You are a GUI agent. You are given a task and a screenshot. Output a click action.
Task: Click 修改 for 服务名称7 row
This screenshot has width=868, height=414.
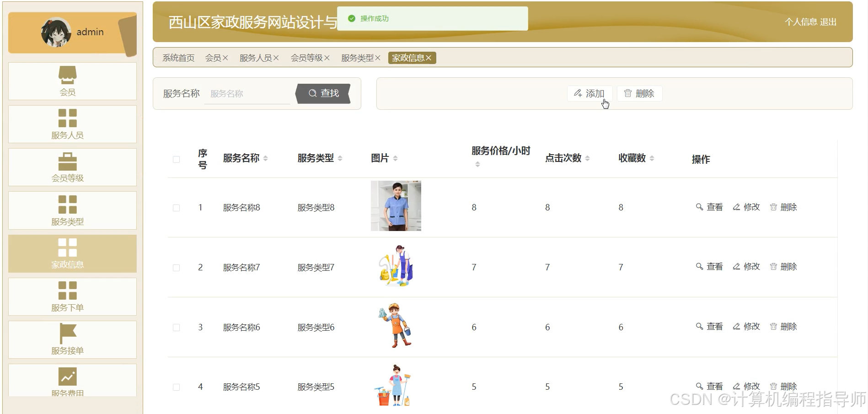pyautogui.click(x=746, y=267)
